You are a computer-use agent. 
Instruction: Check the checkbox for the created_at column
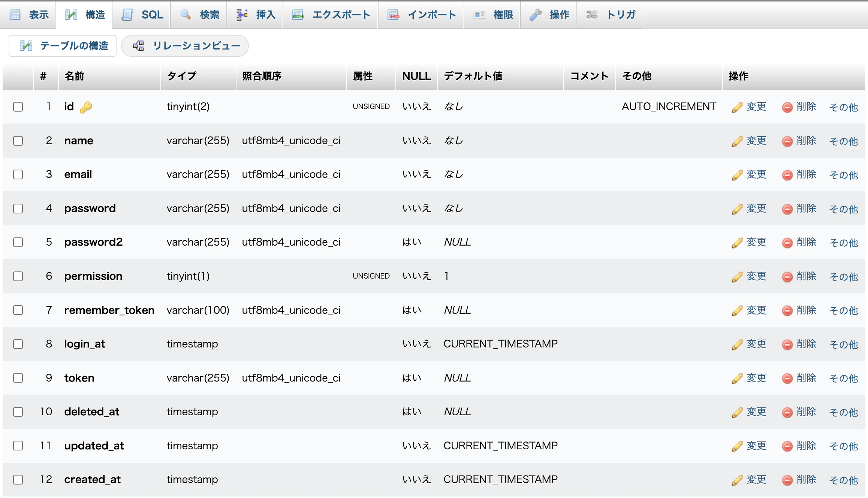pos(18,480)
